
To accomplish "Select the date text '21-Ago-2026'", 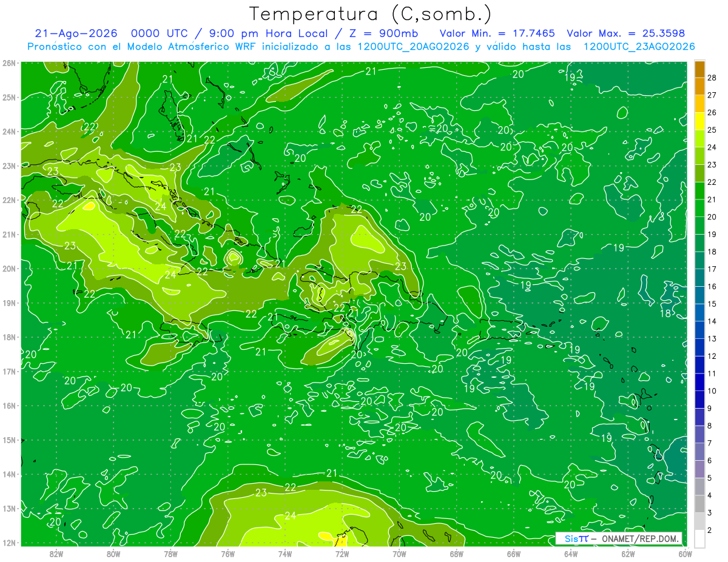I will (x=75, y=33).
